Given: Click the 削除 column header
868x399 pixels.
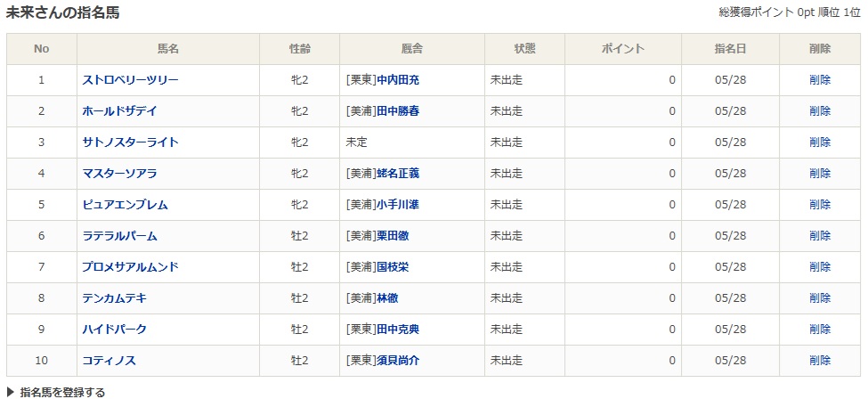Looking at the screenshot, I should click(820, 49).
